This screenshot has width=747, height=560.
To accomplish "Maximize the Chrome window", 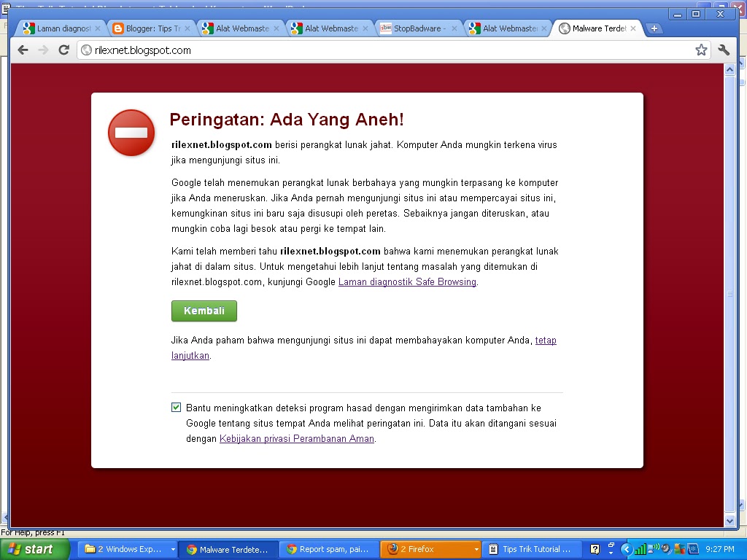I will [695, 15].
